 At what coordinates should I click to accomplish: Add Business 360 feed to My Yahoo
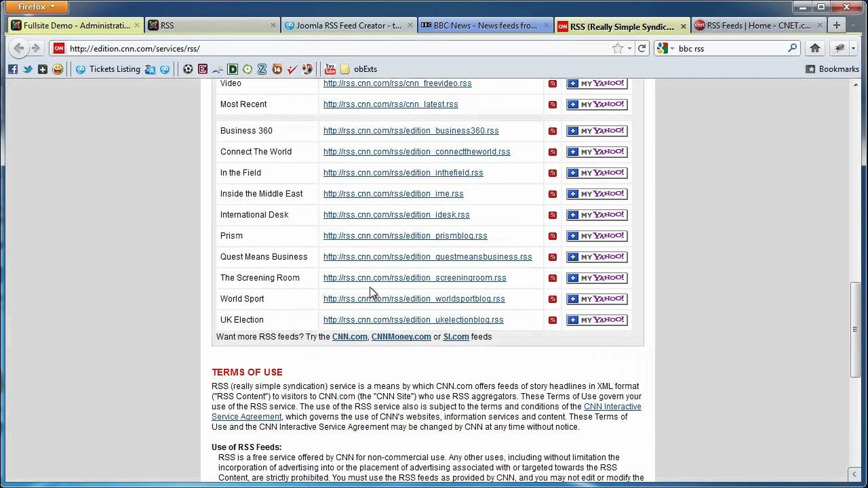[597, 131]
